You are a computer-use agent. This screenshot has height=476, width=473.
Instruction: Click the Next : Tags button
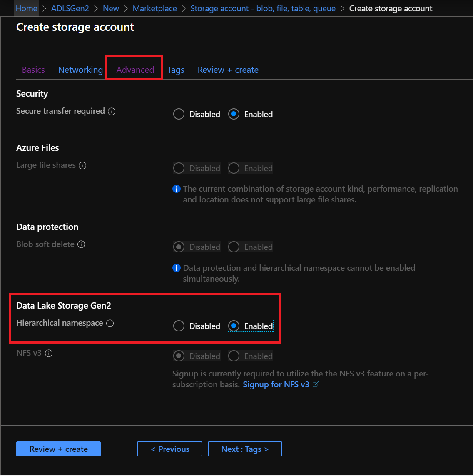tap(245, 449)
